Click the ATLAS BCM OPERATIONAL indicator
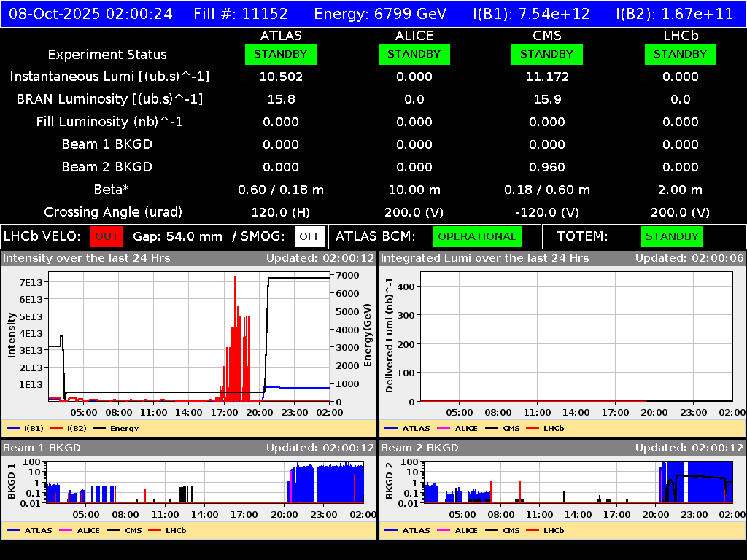 [x=477, y=236]
